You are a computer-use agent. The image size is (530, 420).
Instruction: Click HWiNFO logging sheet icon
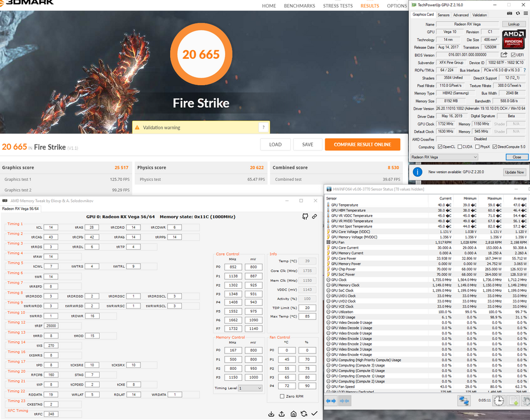click(x=514, y=401)
